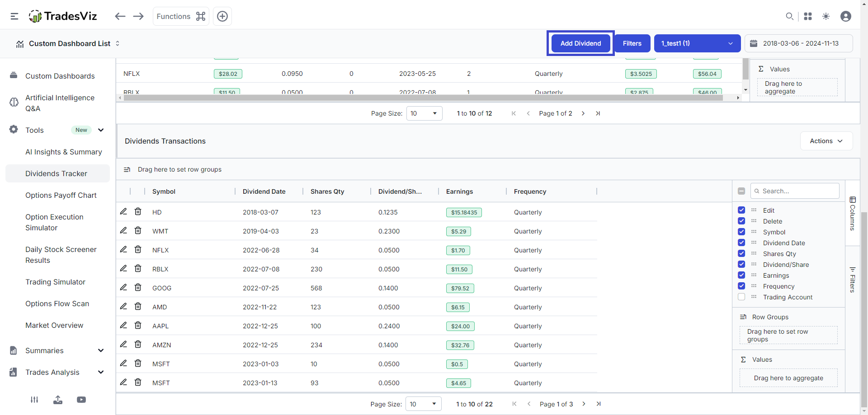Jump to last page of transactions table
868x415 pixels.
click(x=599, y=404)
